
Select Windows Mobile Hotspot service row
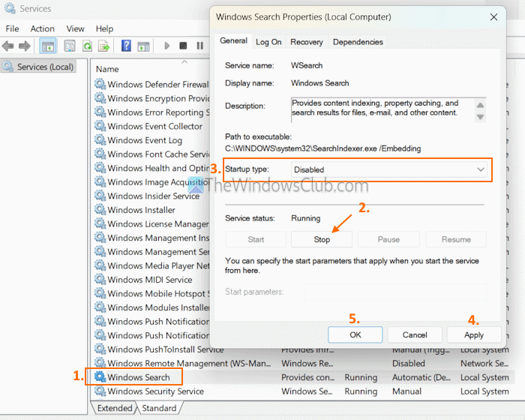tap(151, 293)
